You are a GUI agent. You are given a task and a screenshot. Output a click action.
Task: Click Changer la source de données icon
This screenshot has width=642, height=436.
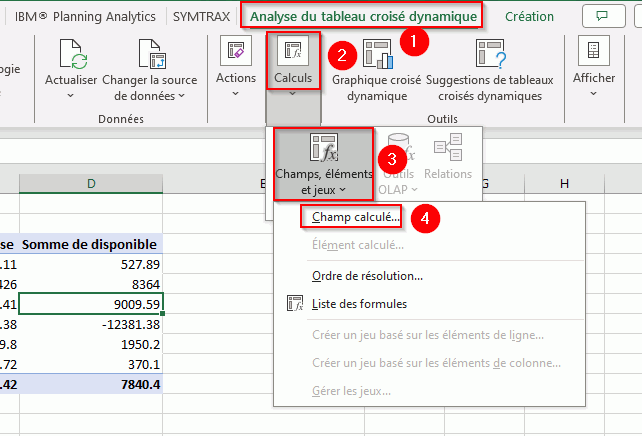[x=150, y=56]
